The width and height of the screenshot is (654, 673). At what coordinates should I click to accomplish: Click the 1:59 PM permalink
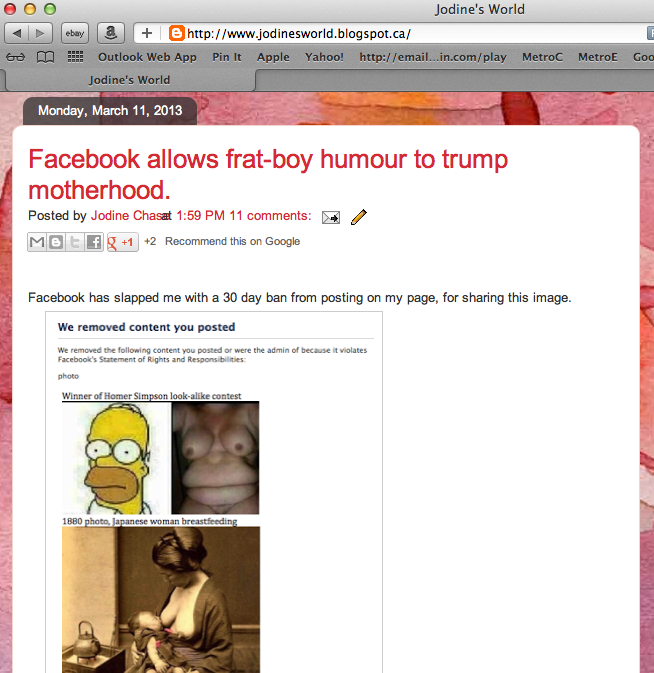(200, 215)
